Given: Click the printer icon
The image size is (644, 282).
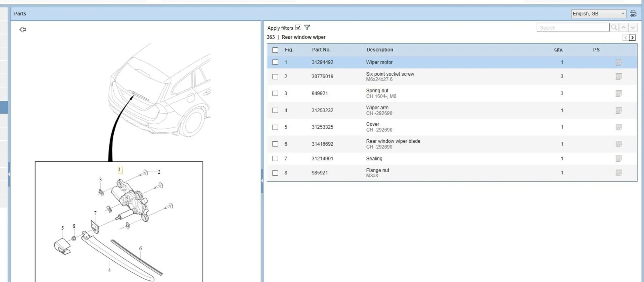Looking at the screenshot, I should [633, 14].
